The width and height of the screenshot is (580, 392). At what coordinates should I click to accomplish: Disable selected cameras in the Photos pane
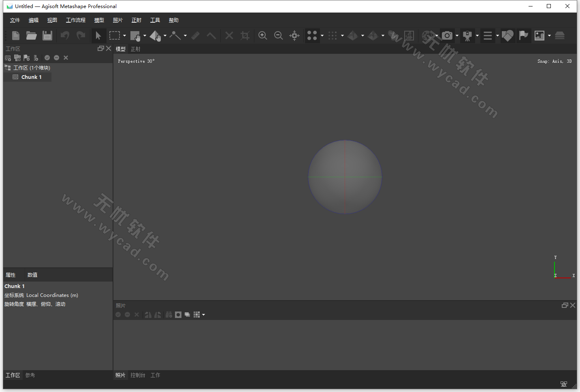tap(127, 314)
